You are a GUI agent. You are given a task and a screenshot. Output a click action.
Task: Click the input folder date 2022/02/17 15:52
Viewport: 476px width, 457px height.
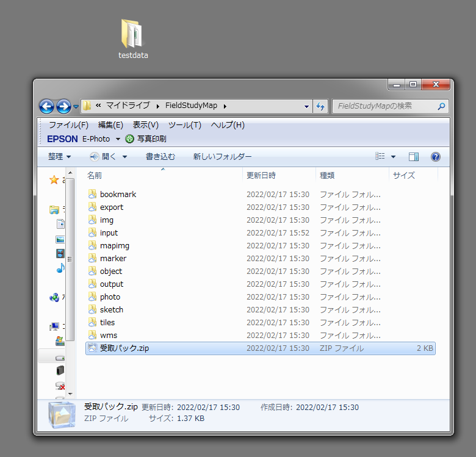click(278, 232)
